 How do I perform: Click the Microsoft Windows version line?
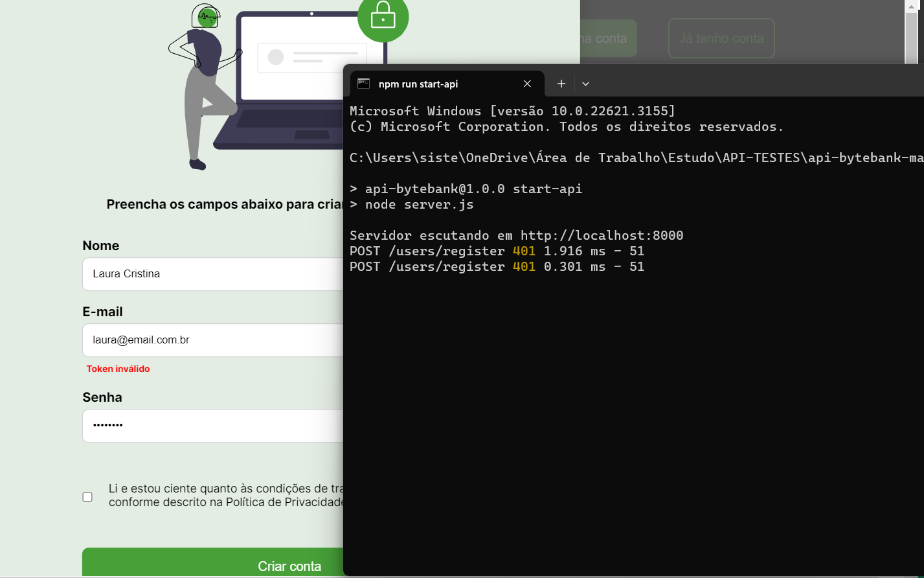point(512,111)
